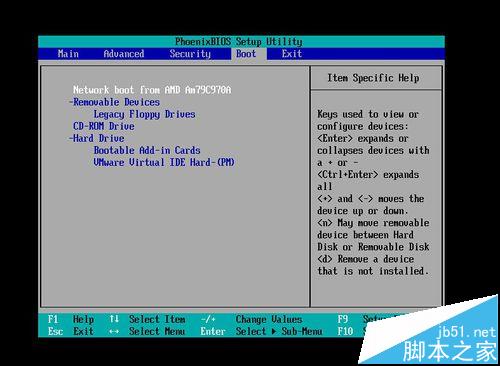Select VMware Virtual IDE Hard-(PM) entry
This screenshot has height=366, width=500.
coord(164,162)
